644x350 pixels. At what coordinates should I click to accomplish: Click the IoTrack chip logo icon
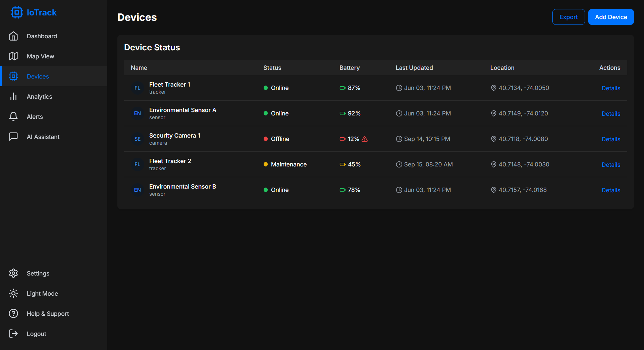point(16,12)
